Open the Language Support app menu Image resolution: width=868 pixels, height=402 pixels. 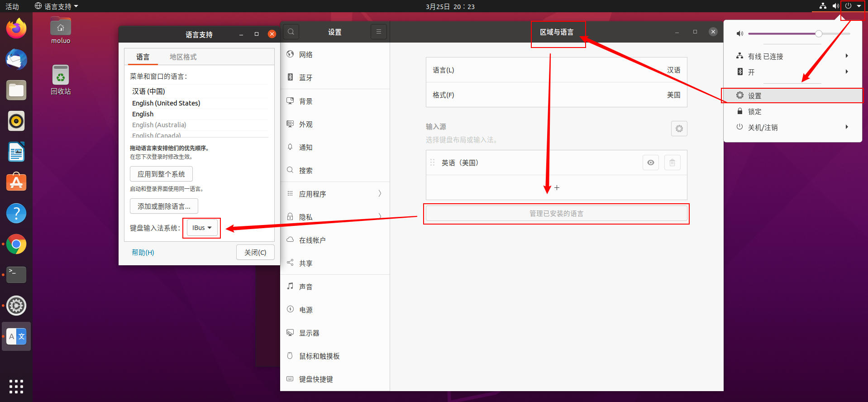pos(57,6)
